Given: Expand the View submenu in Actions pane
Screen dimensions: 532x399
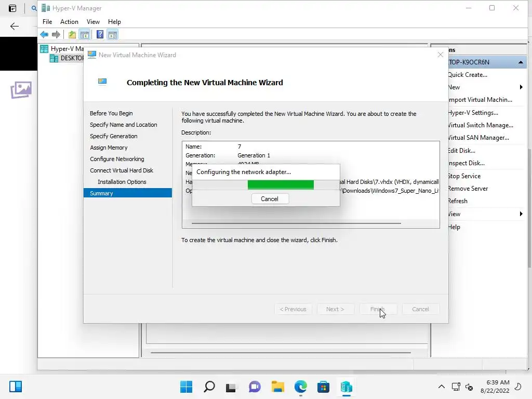Looking at the screenshot, I should 521,214.
